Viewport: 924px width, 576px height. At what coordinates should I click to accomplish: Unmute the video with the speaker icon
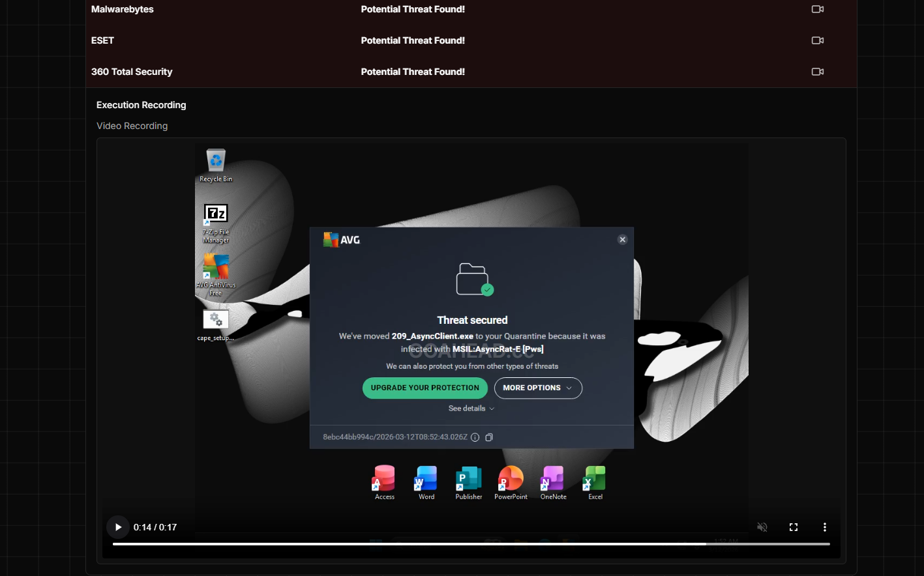(x=762, y=527)
